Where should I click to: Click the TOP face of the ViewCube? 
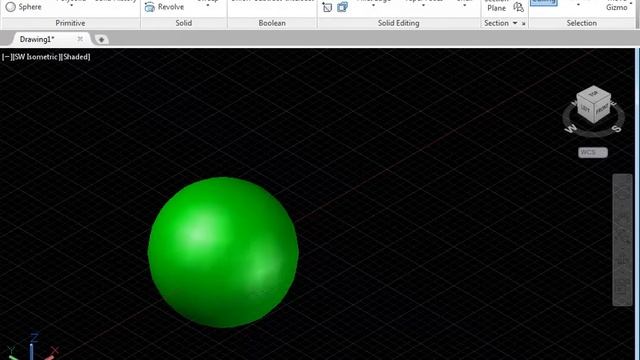pos(593,93)
